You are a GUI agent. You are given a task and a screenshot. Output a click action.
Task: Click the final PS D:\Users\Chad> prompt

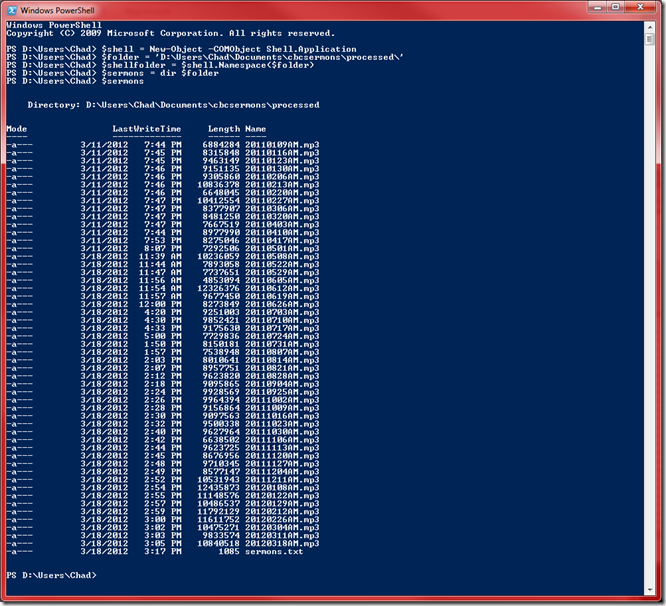coord(51,575)
